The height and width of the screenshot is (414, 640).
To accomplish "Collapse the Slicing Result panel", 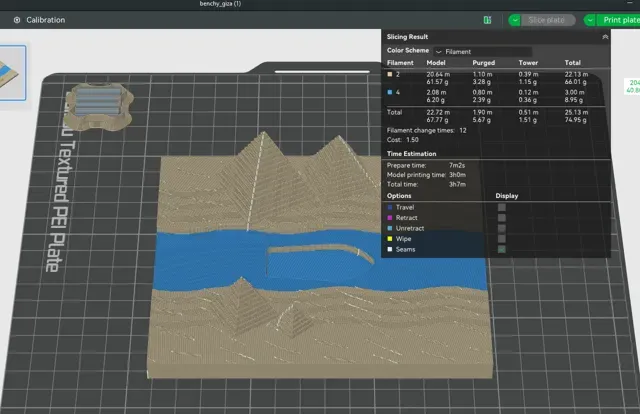I will [x=605, y=37].
